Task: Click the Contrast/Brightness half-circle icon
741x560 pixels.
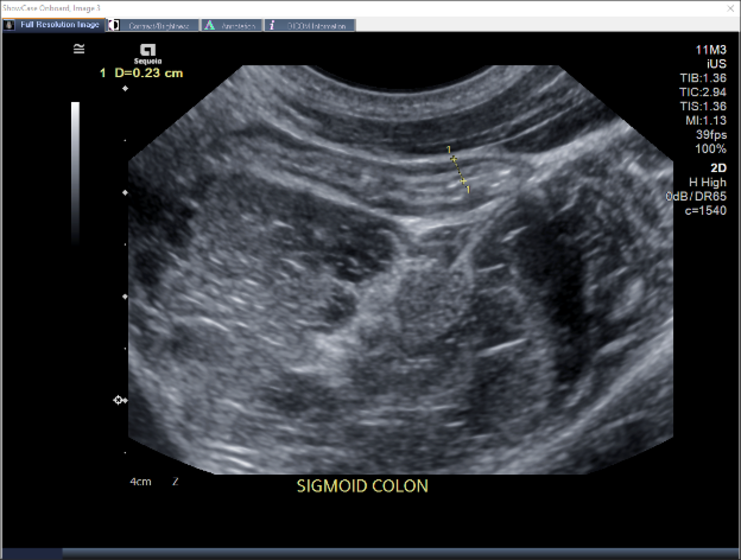Action: pos(115,25)
